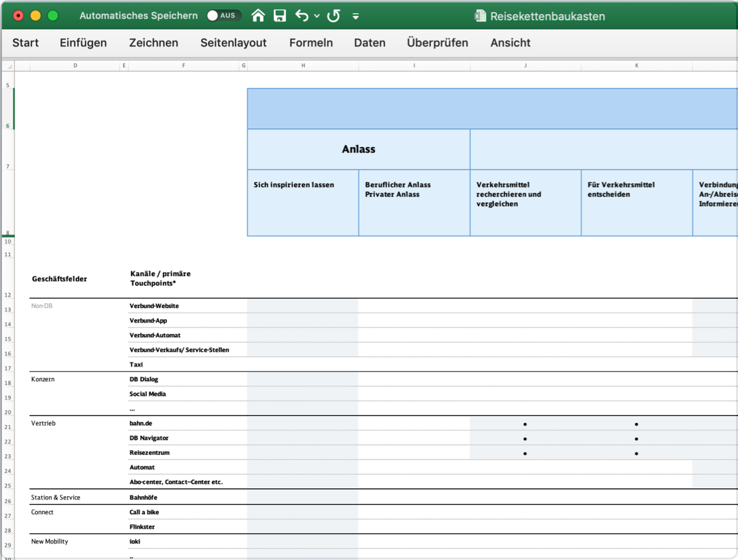
Task: Select the Überprüfen ribbon tab
Action: 437,43
